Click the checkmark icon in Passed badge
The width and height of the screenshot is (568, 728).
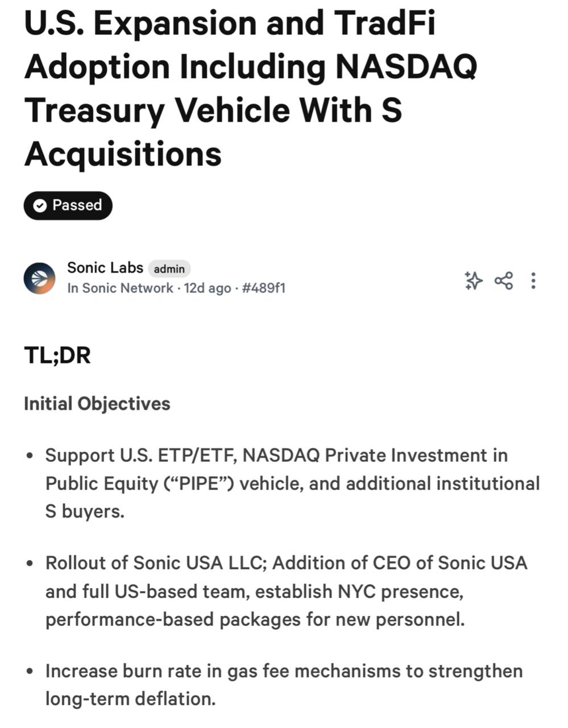pos(40,206)
